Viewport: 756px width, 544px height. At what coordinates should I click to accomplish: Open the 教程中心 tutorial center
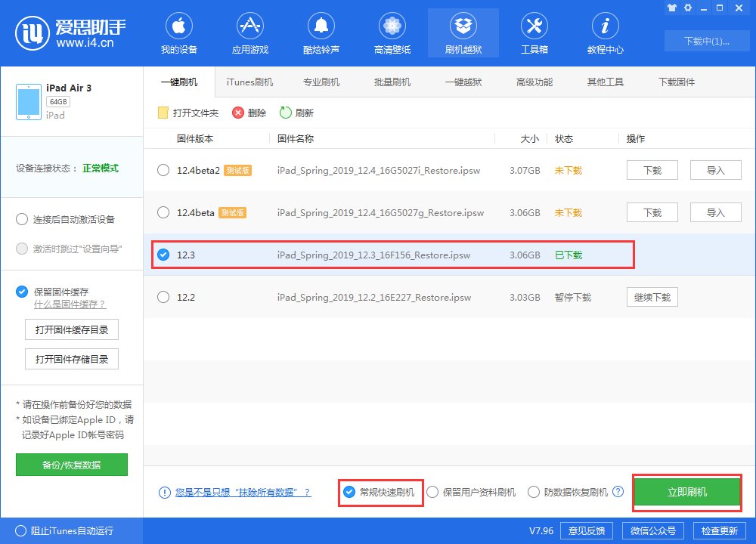(x=605, y=32)
